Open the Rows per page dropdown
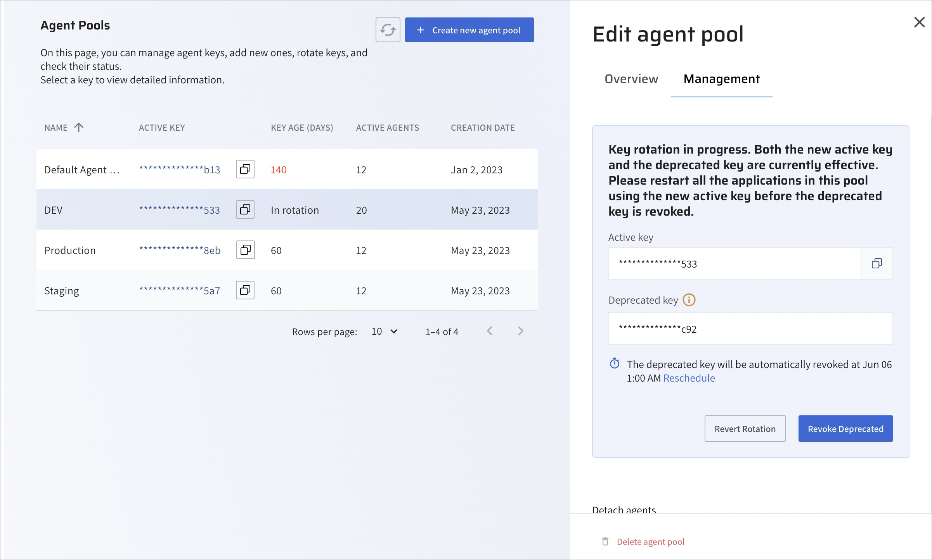 (385, 332)
